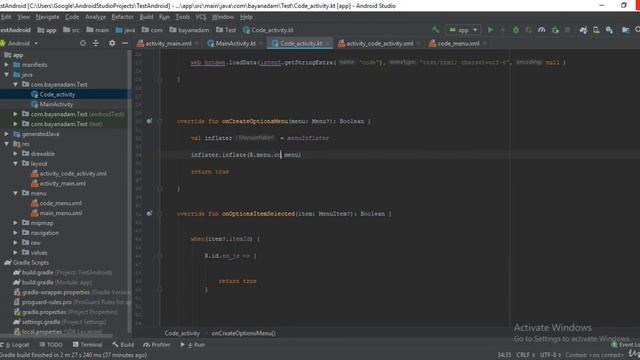Viewport: 640px width, 360px height.
Task: Click the scroll-from-source target icon in Project panel
Action: pos(83,43)
